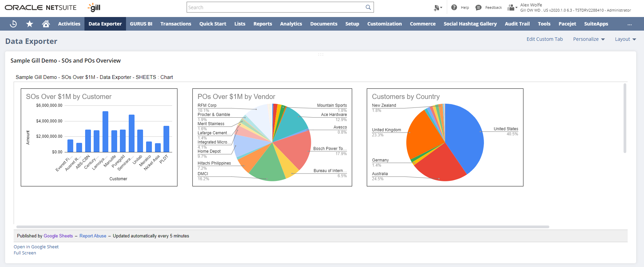The height and width of the screenshot is (267, 644).
Task: Click the Feedback speech bubble icon
Action: (478, 7)
